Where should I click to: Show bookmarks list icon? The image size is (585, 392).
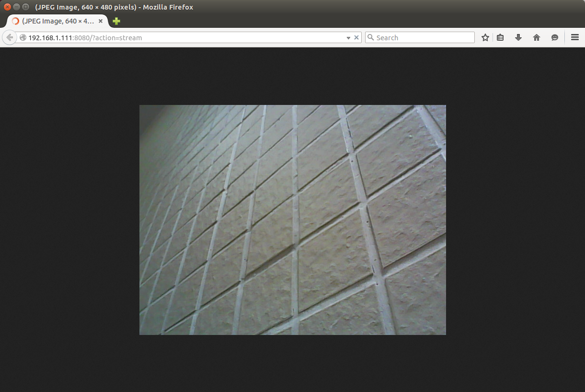click(x=500, y=37)
